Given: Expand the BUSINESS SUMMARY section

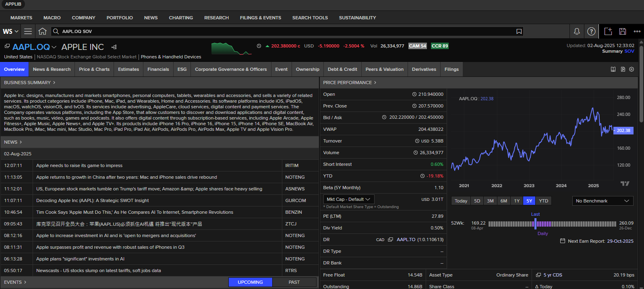Looking at the screenshot, I should point(29,83).
